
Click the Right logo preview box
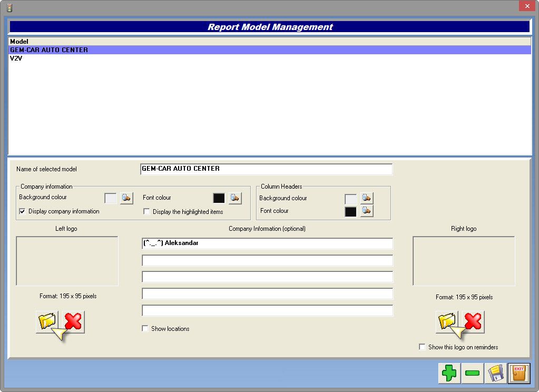click(x=464, y=261)
